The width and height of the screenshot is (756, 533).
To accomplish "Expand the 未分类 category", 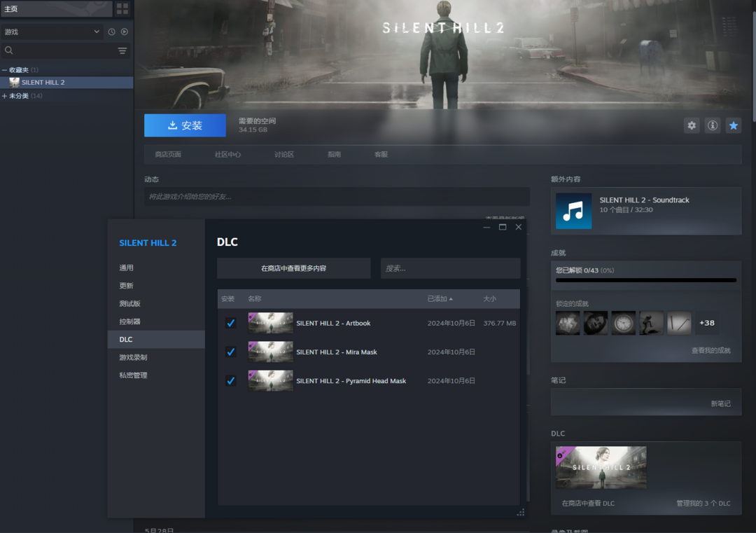I will (x=4, y=96).
